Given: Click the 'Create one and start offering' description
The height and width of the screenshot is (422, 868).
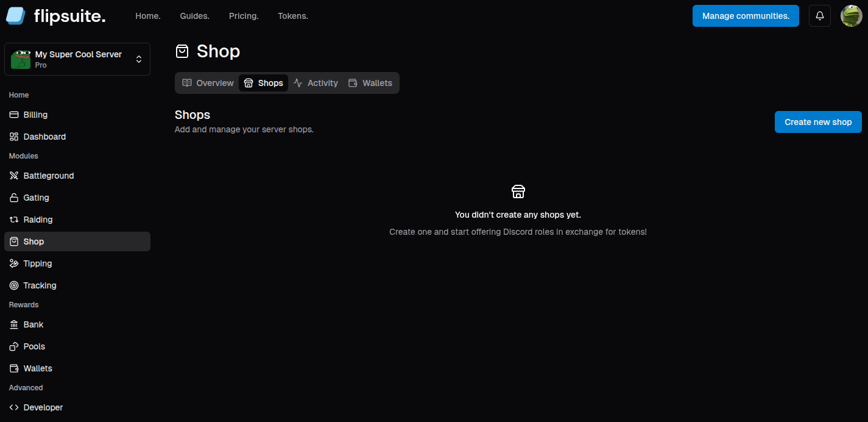Looking at the screenshot, I should click(x=518, y=232).
